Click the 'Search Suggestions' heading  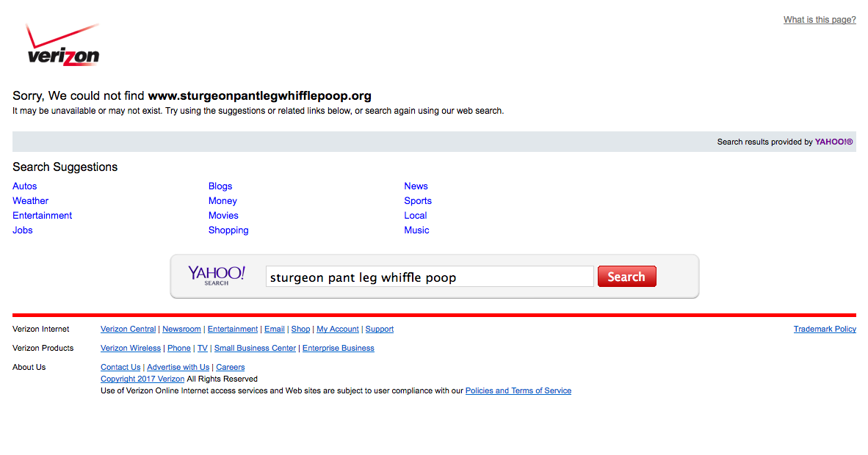[65, 167]
